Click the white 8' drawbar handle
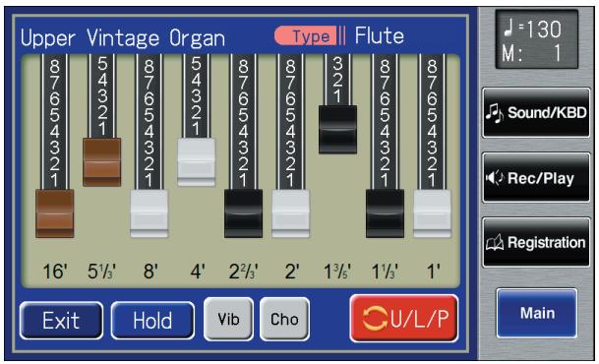Screen dimensions: 599x364 [149, 213]
